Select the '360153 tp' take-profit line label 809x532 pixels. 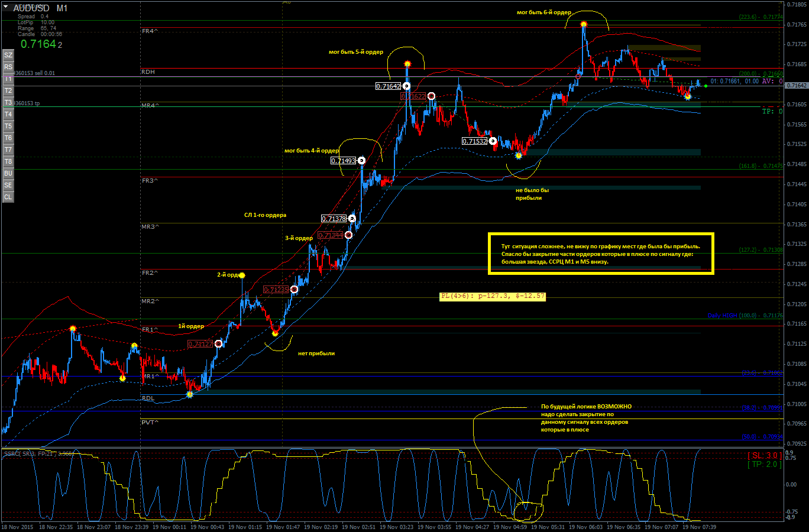click(27, 103)
